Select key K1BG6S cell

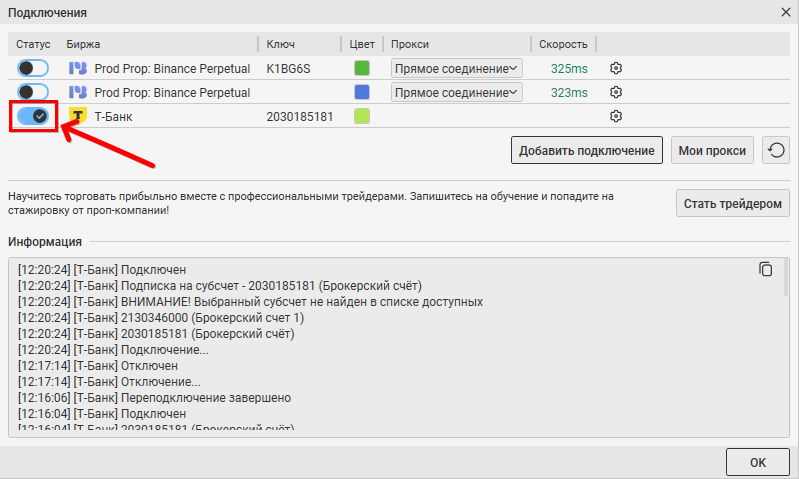(x=288, y=69)
